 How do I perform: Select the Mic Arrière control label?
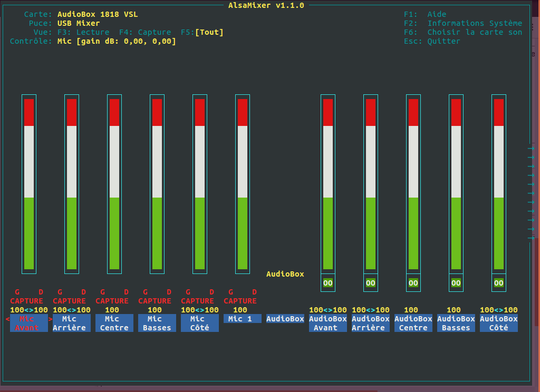(x=72, y=323)
